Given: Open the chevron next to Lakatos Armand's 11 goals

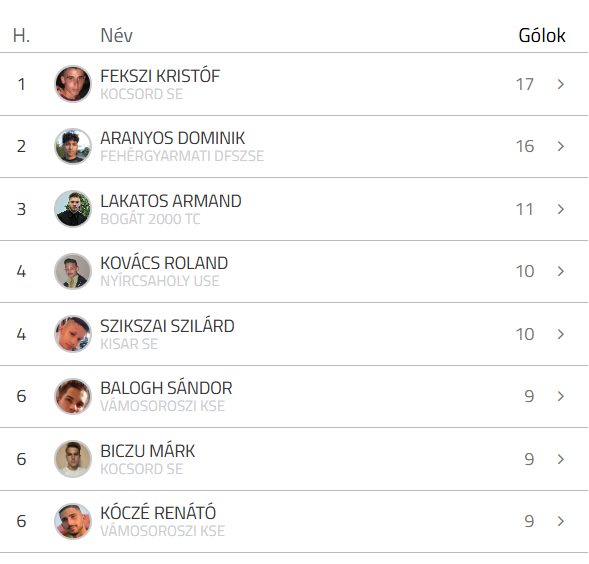Looking at the screenshot, I should click(561, 209).
